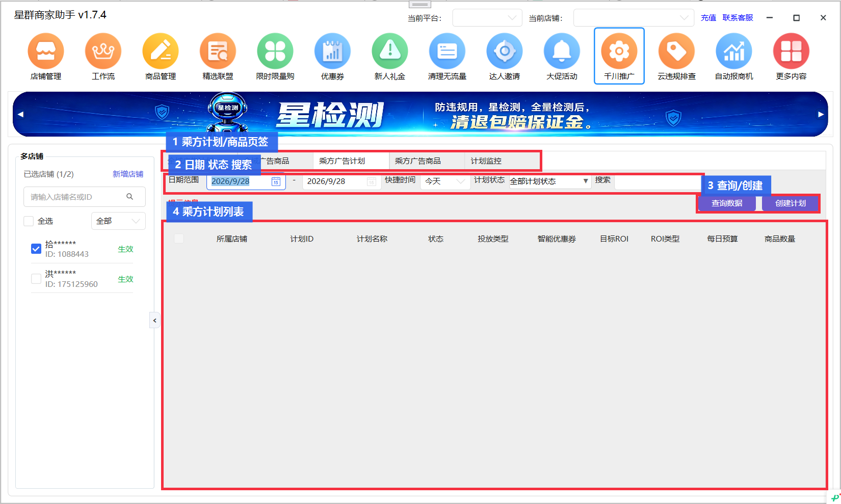
Task: Go to previous banner slide arrow
Action: tap(20, 114)
